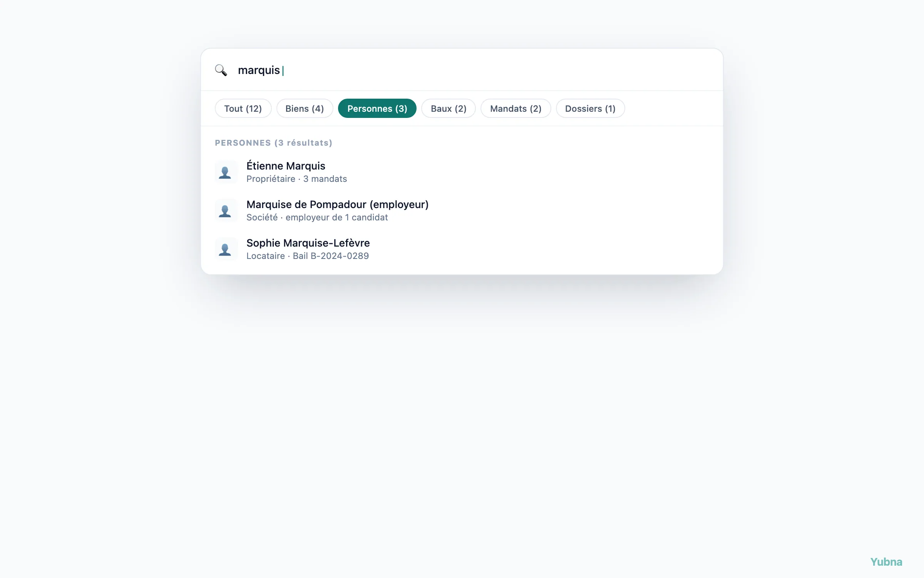The height and width of the screenshot is (578, 924).
Task: Show the Mandats (2) results tab
Action: 516,109
